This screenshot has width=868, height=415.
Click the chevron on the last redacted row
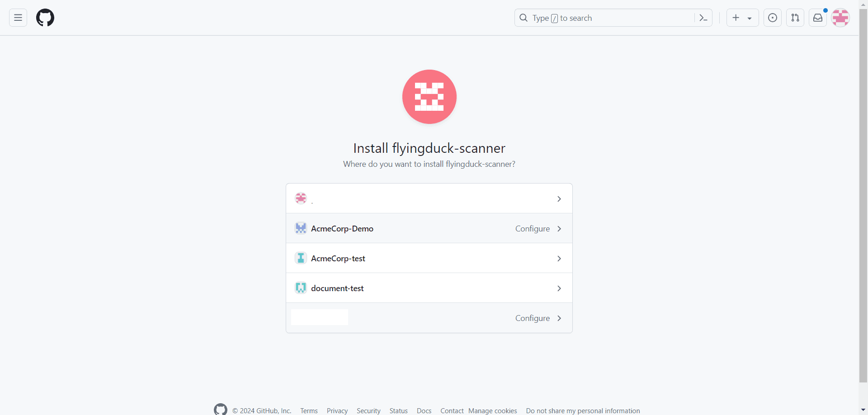(559, 318)
